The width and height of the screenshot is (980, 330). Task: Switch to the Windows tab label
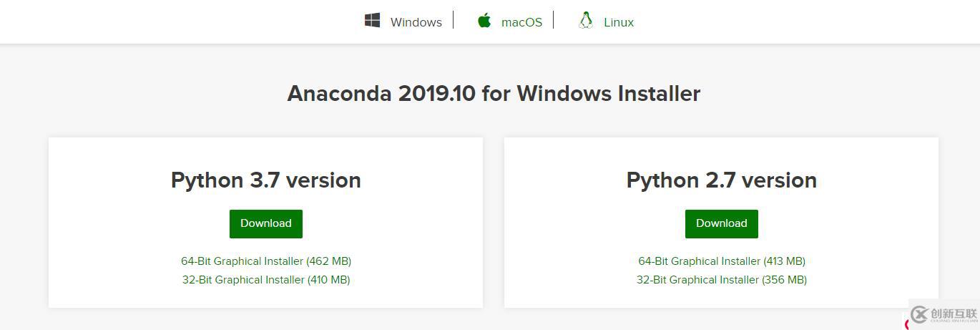pyautogui.click(x=416, y=22)
